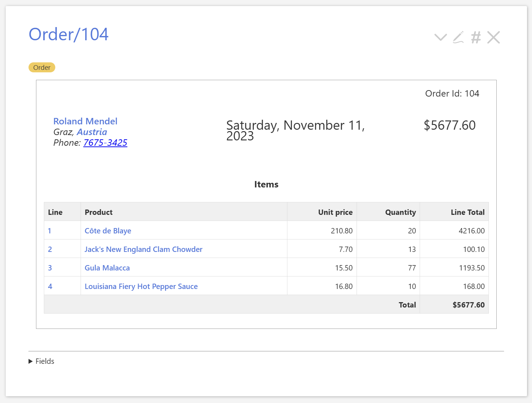This screenshot has height=403, width=532.
Task: Click line number 4 link
Action: 50,286
